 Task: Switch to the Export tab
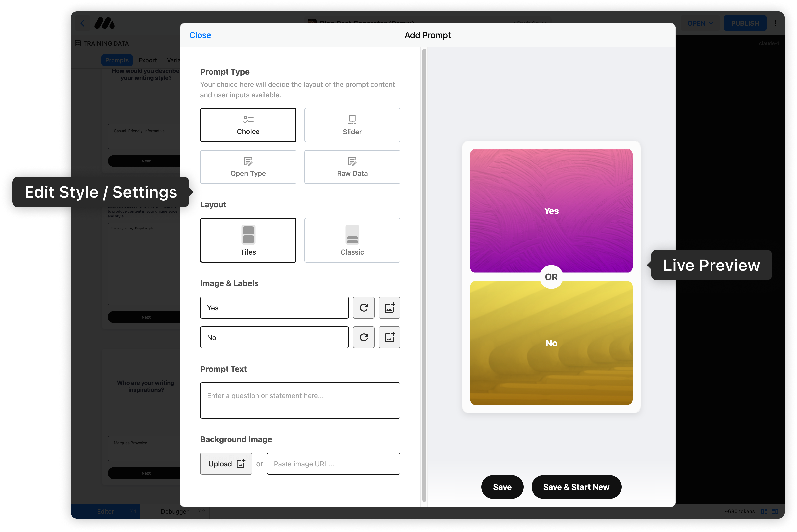pos(147,60)
